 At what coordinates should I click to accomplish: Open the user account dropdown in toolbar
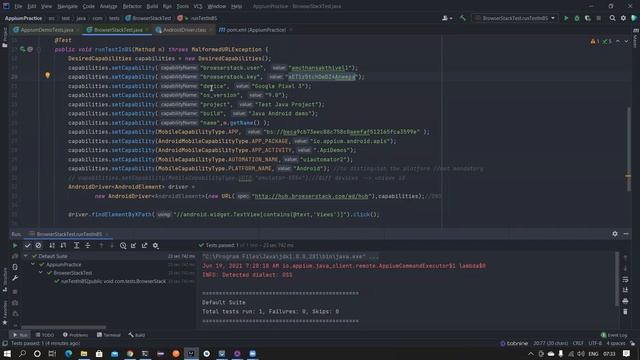(447, 18)
